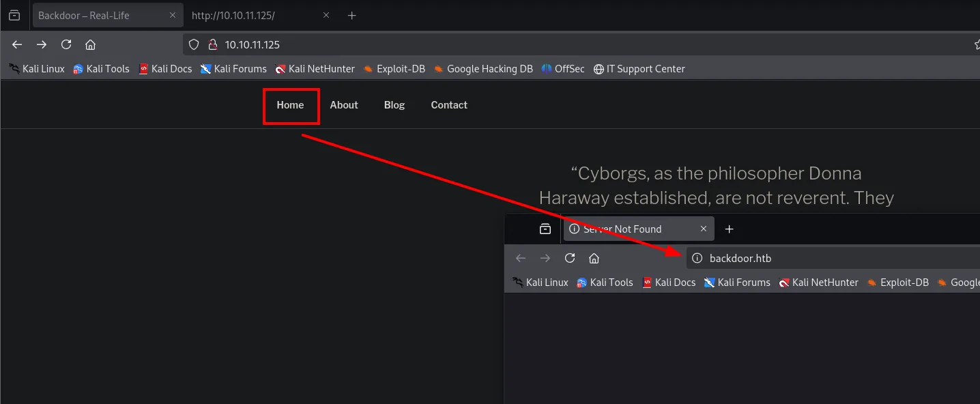Open the OffSec bookmark
The image size is (980, 404).
click(x=563, y=69)
